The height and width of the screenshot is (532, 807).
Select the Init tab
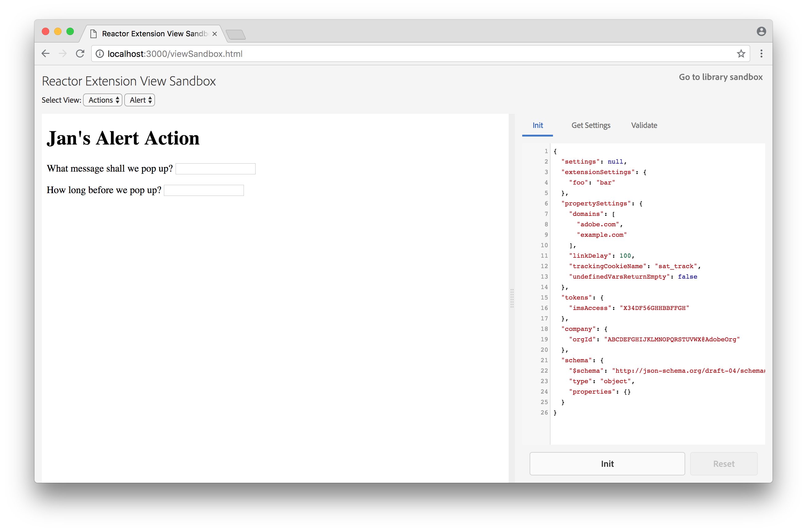(x=537, y=125)
